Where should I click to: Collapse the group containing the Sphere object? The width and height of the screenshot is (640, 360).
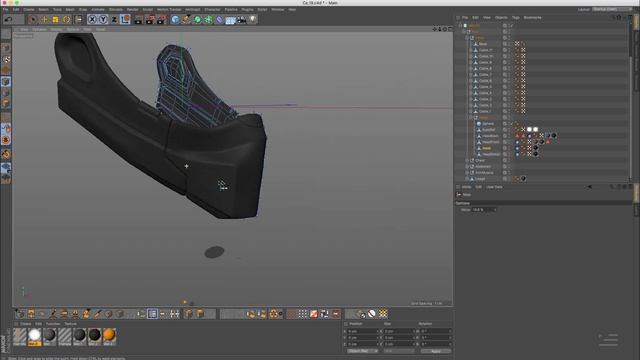[470, 118]
